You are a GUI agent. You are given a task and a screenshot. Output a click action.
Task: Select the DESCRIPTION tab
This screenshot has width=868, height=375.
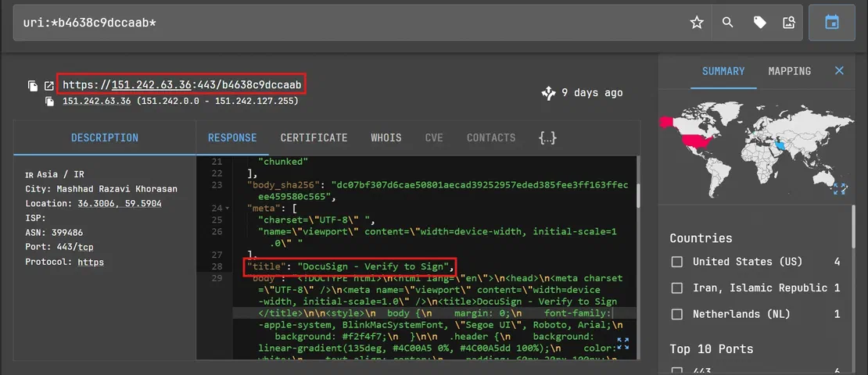pos(105,137)
